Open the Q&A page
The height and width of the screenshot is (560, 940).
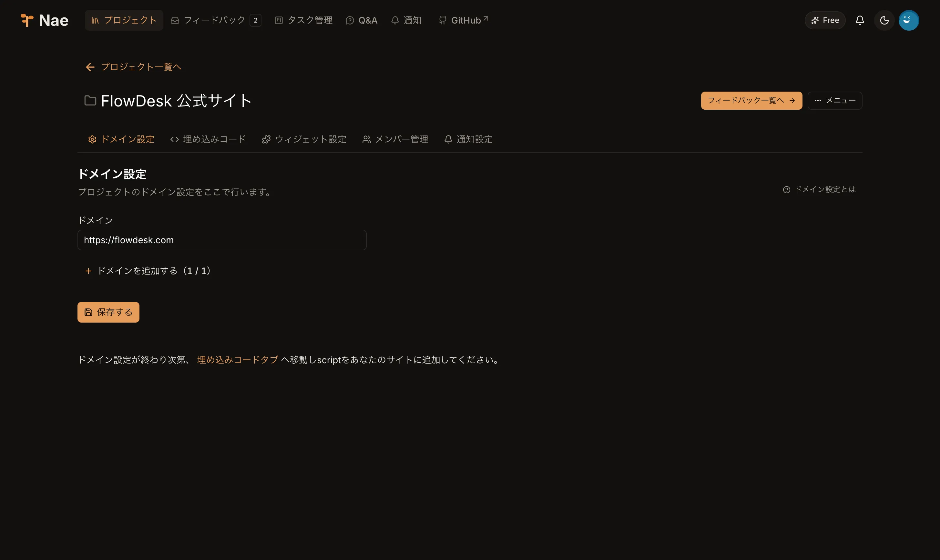tap(361, 20)
